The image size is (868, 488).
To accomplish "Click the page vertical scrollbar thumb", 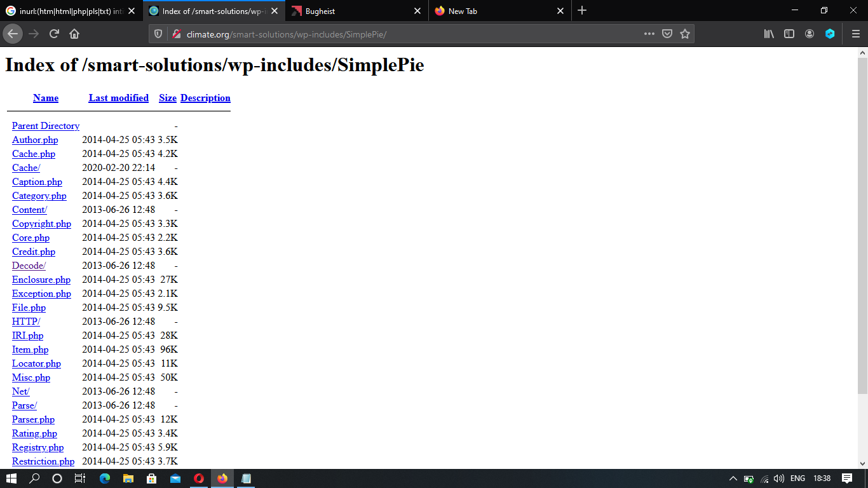I will [x=862, y=225].
